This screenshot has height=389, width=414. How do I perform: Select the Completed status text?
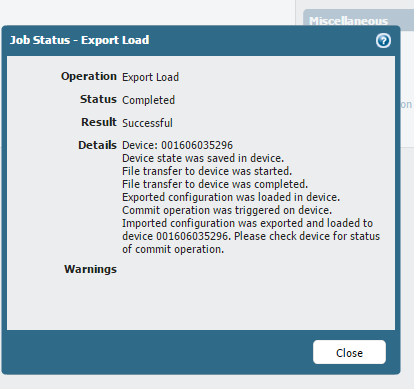point(148,100)
